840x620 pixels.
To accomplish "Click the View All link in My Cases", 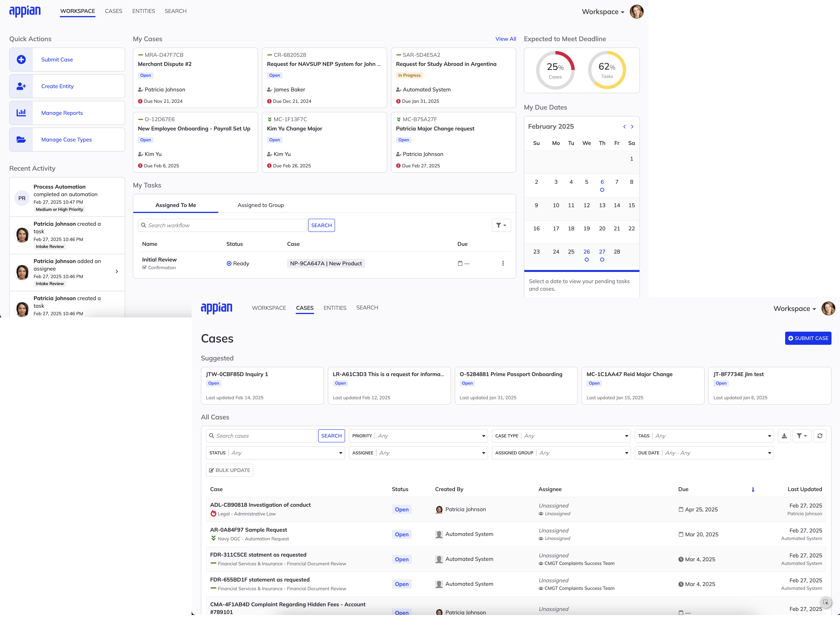I will click(x=505, y=39).
